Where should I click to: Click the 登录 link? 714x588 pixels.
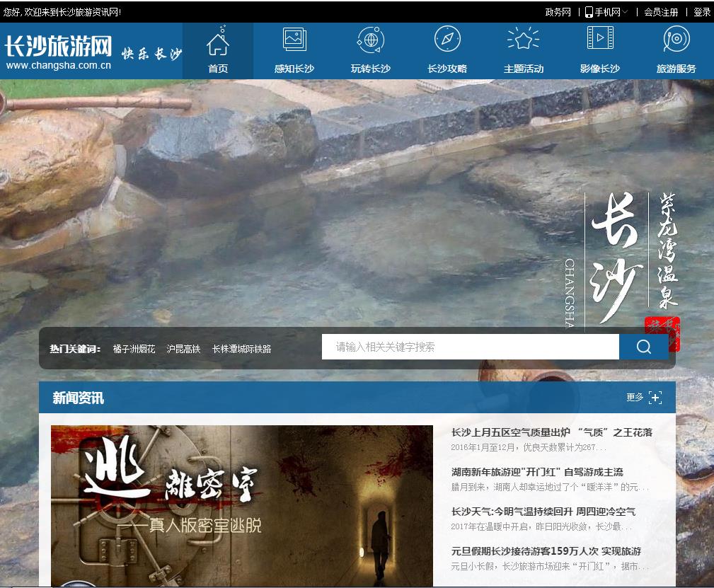702,12
